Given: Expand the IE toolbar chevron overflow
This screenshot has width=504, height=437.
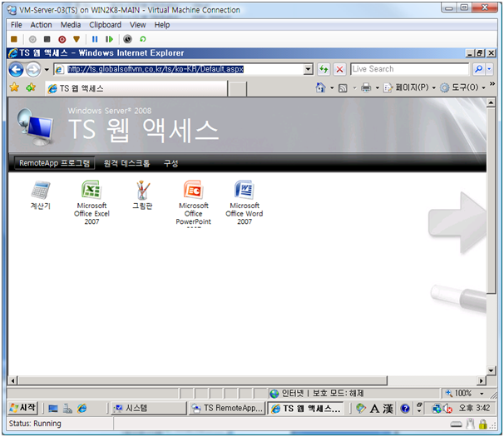Looking at the screenshot, I should point(492,84).
